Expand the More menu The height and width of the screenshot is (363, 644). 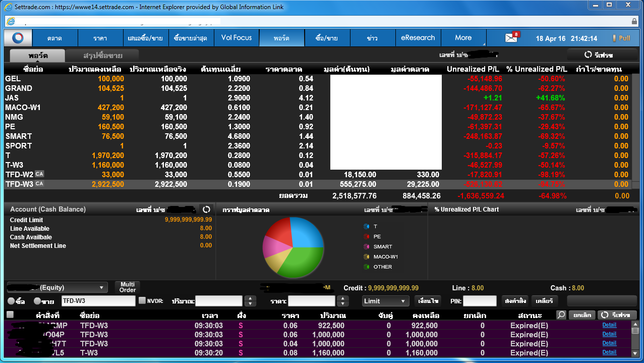[x=463, y=38]
